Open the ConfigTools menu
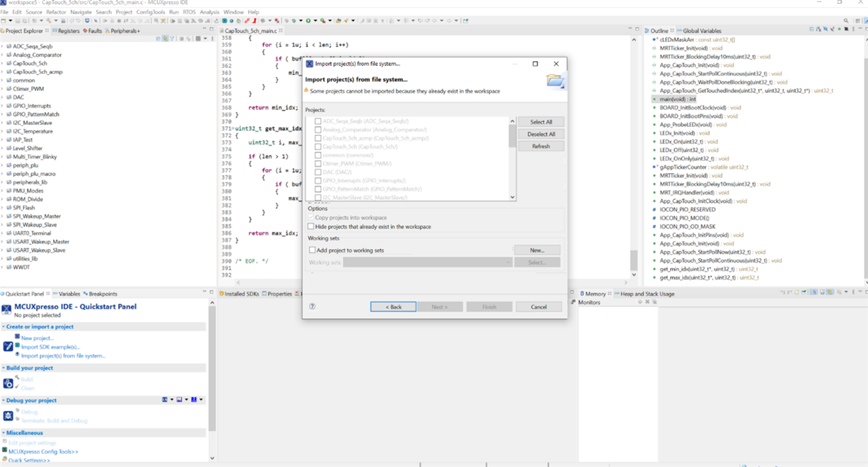The width and height of the screenshot is (868, 467). 150,12
